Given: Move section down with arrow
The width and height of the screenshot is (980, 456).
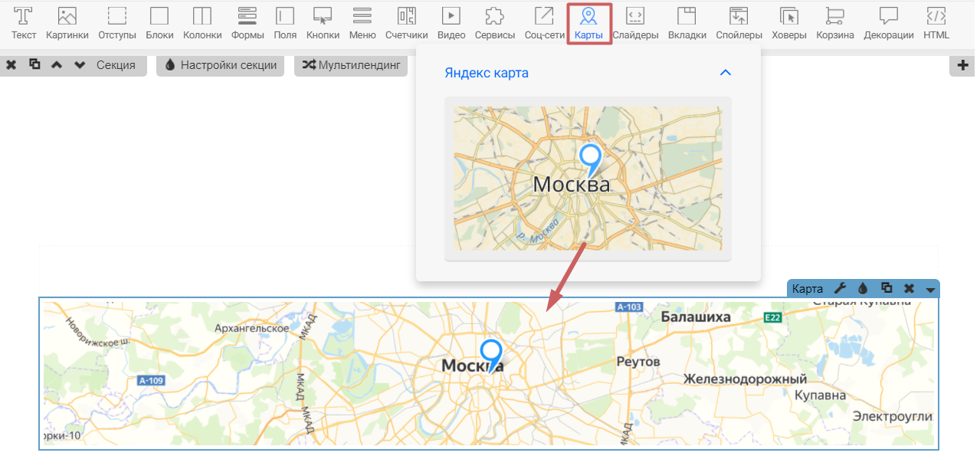Looking at the screenshot, I should [80, 65].
